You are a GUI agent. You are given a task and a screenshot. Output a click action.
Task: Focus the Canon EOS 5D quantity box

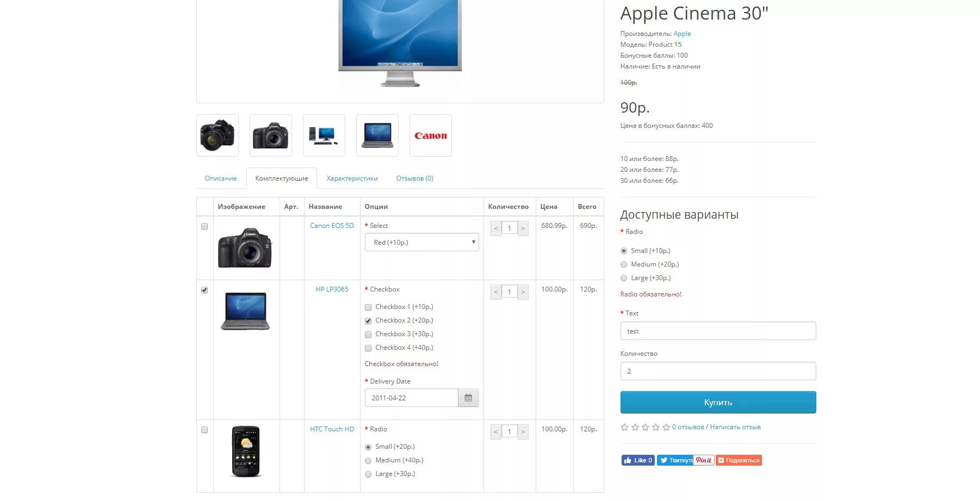coord(510,228)
